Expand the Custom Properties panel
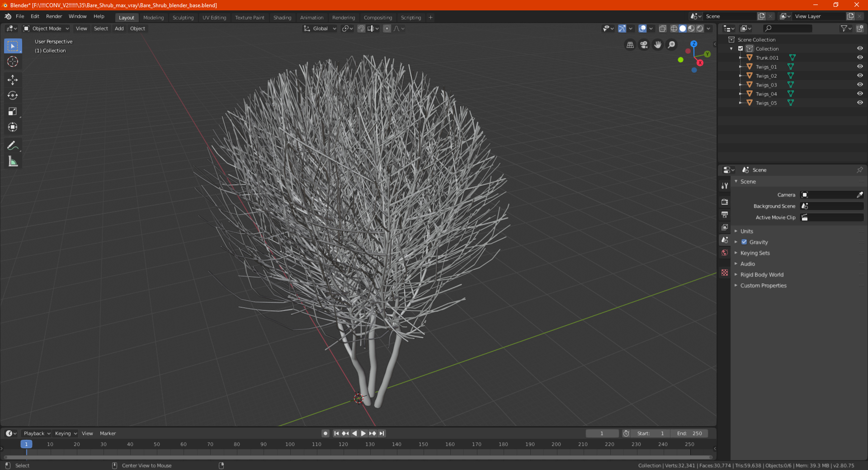Image resolution: width=868 pixels, height=470 pixels. pos(763,285)
